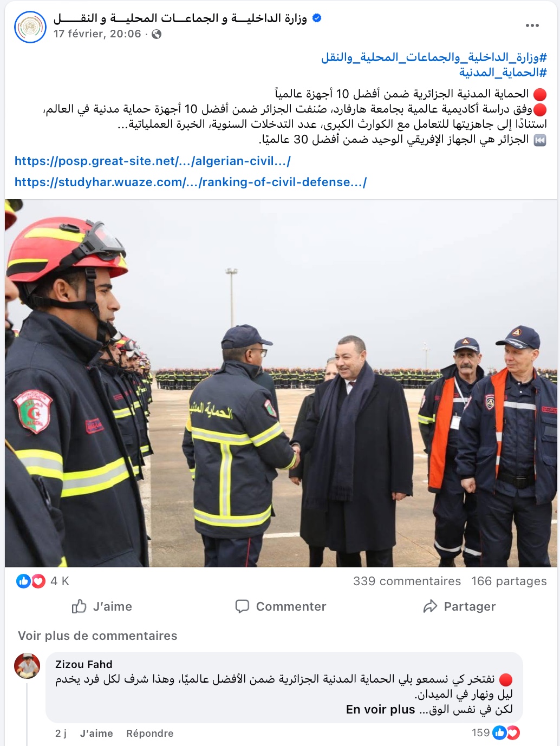
Task: Open the ministry page profile picture
Action: point(30,27)
